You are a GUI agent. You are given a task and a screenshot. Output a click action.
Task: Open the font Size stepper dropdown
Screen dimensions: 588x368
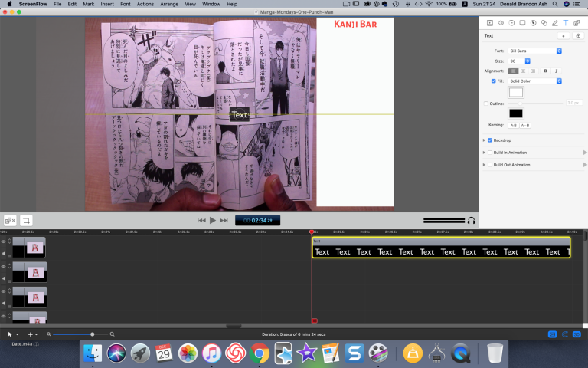tap(528, 61)
